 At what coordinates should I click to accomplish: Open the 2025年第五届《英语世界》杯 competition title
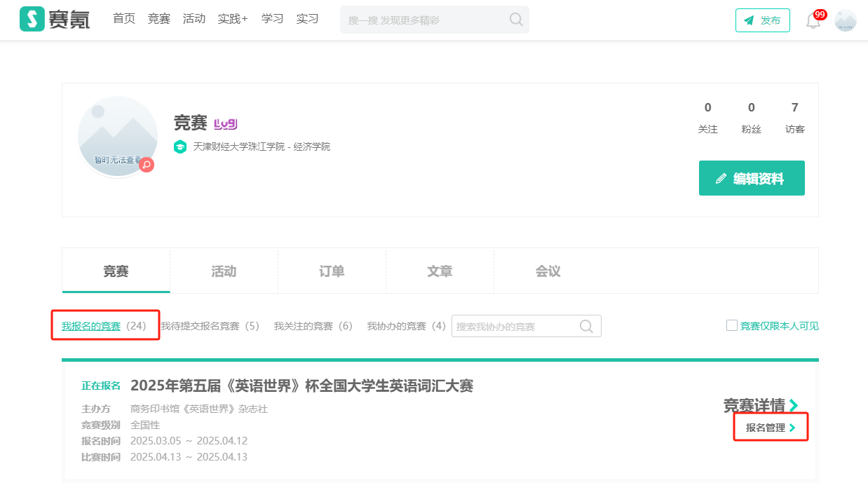pyautogui.click(x=301, y=386)
